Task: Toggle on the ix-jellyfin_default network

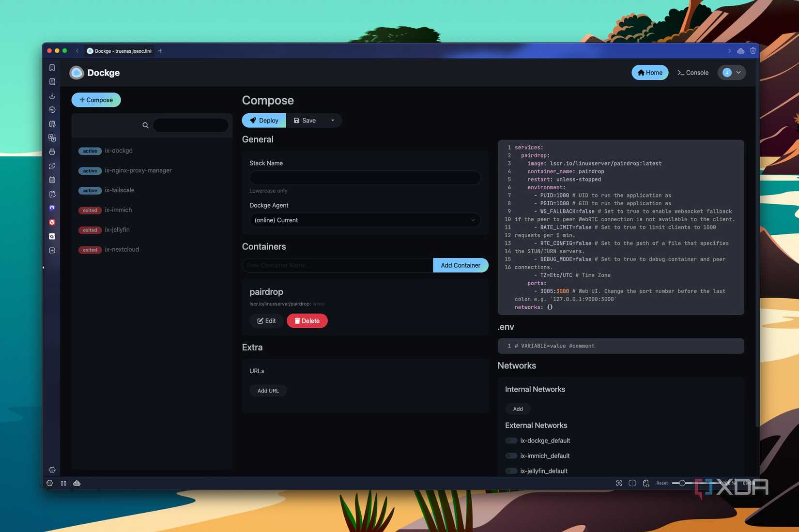Action: (x=511, y=471)
